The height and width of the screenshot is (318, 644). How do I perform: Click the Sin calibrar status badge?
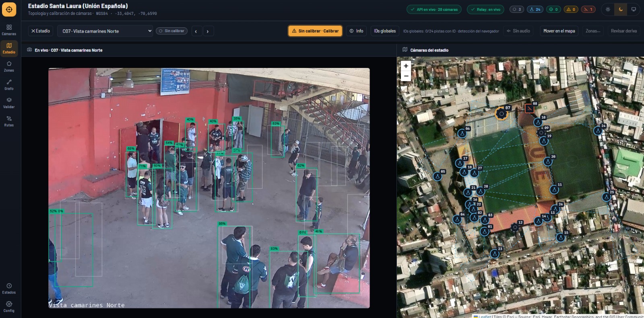click(172, 31)
